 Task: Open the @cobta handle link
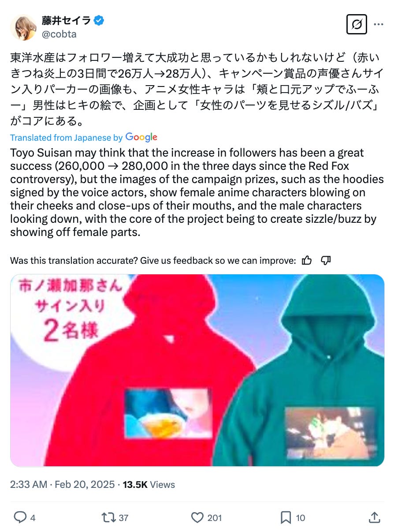click(59, 34)
